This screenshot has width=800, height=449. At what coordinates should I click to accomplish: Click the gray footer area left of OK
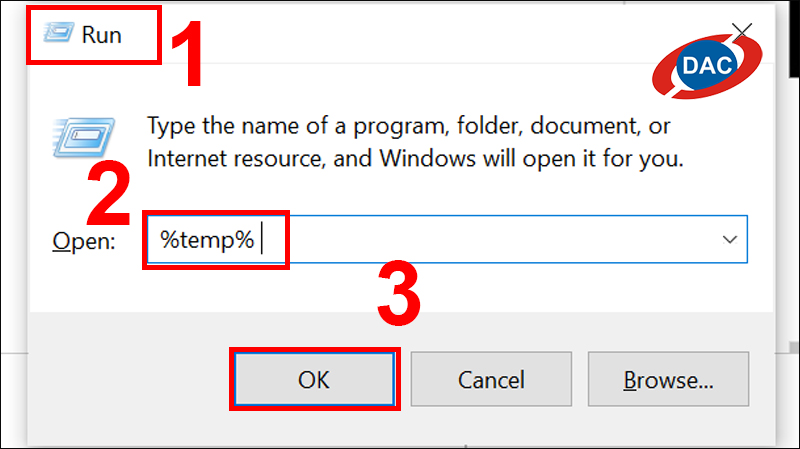click(128, 379)
